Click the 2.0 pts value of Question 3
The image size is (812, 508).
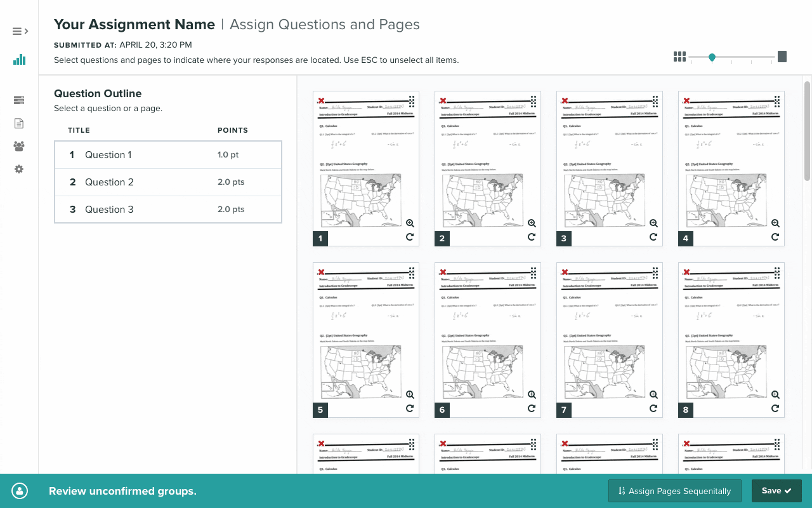pyautogui.click(x=231, y=210)
